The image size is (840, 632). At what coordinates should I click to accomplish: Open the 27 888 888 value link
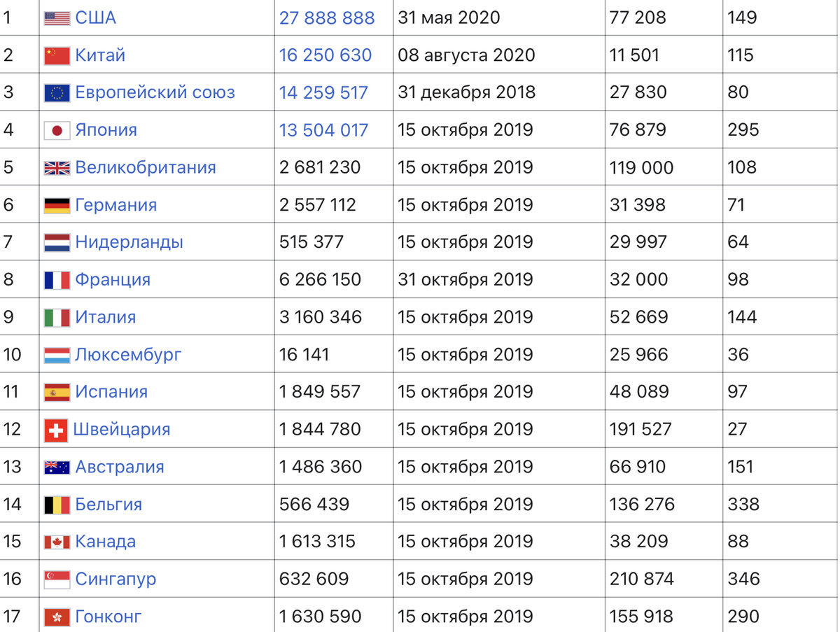coord(327,17)
